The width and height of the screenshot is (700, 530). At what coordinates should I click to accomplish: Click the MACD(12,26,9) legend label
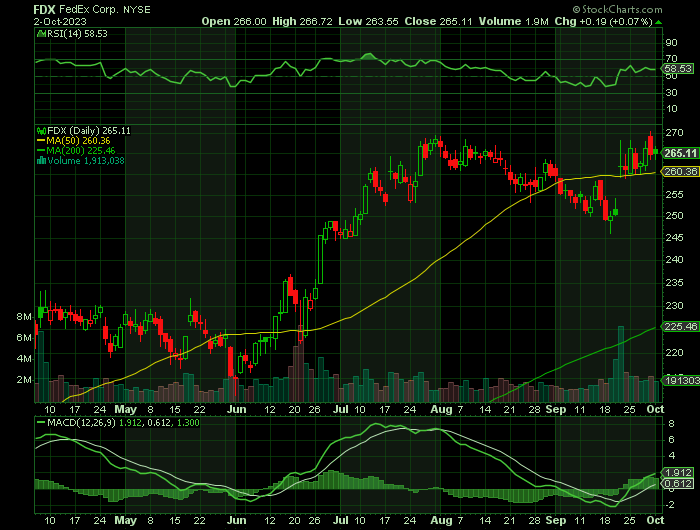point(79,422)
